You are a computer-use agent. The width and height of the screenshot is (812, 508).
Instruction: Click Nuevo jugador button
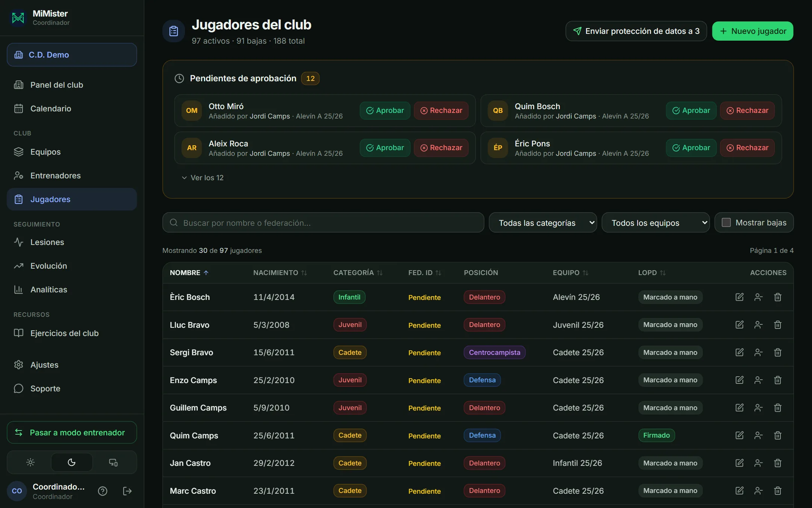click(x=753, y=31)
